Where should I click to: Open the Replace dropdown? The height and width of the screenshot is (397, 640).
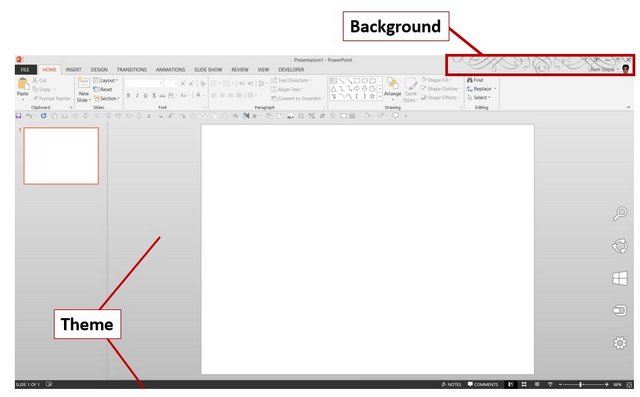coord(482,89)
